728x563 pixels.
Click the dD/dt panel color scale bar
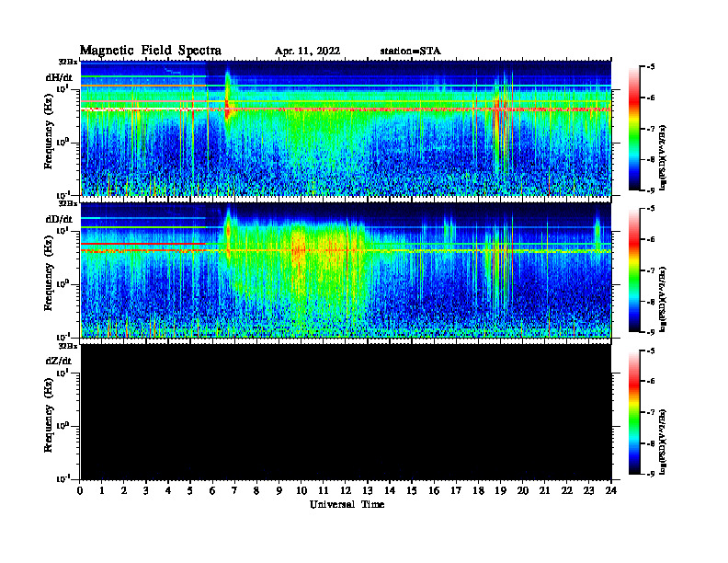pos(634,270)
